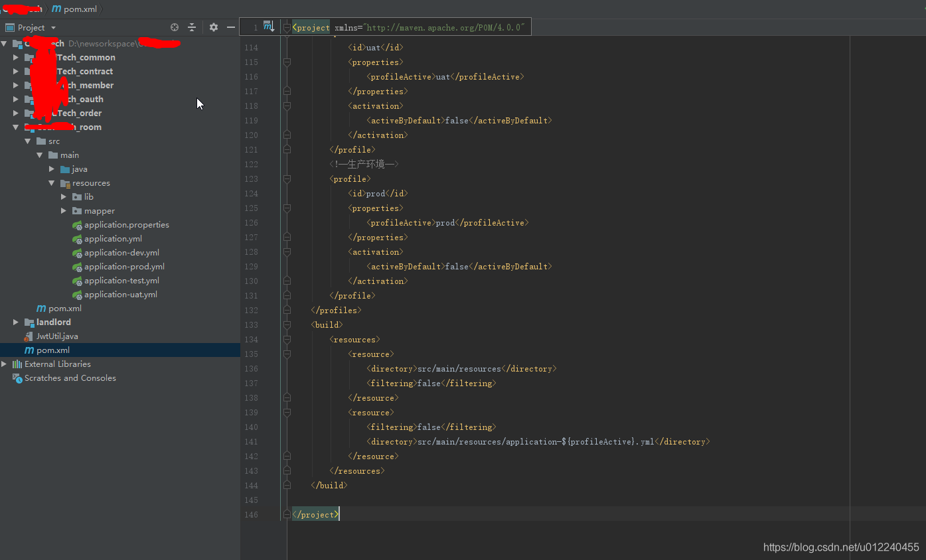Click the landlord module folder icon
The image size is (926, 560).
29,322
